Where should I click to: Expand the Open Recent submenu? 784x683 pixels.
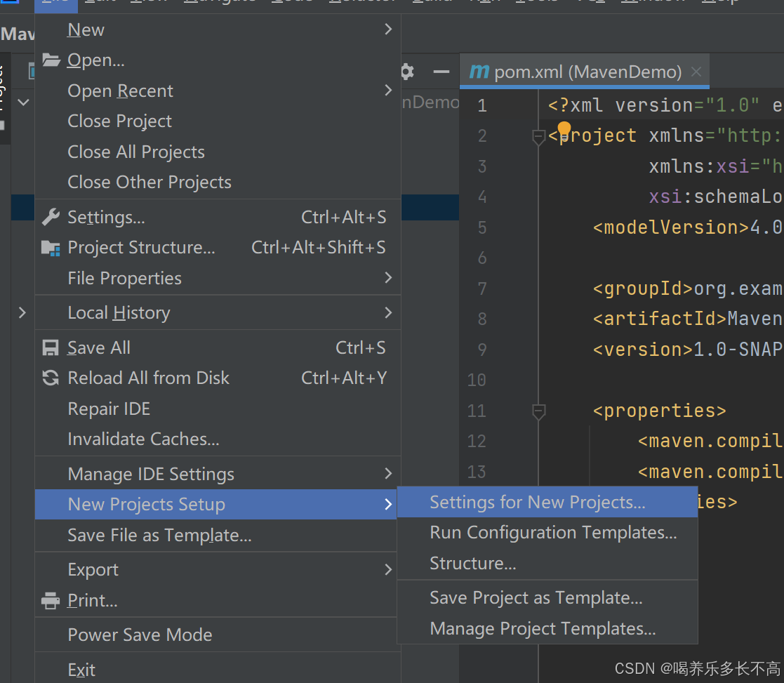(x=388, y=91)
